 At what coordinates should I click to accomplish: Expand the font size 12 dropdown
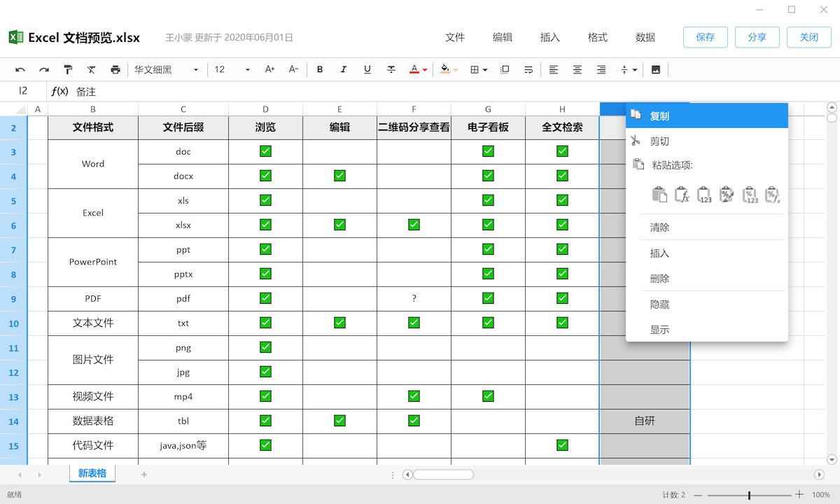pyautogui.click(x=248, y=69)
